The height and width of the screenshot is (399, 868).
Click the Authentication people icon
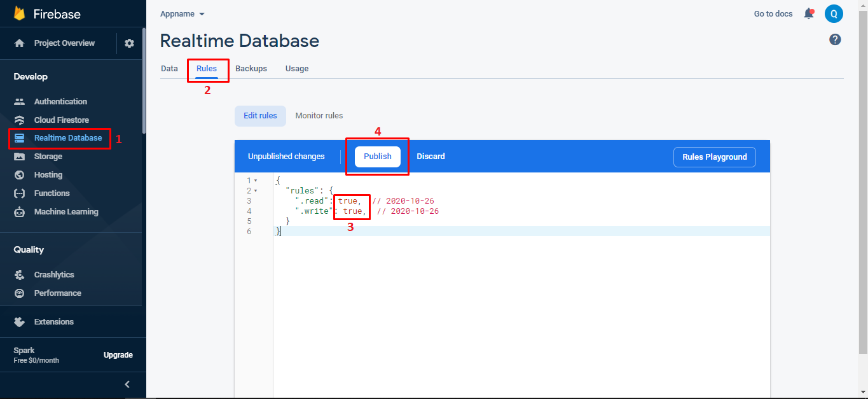click(x=20, y=102)
